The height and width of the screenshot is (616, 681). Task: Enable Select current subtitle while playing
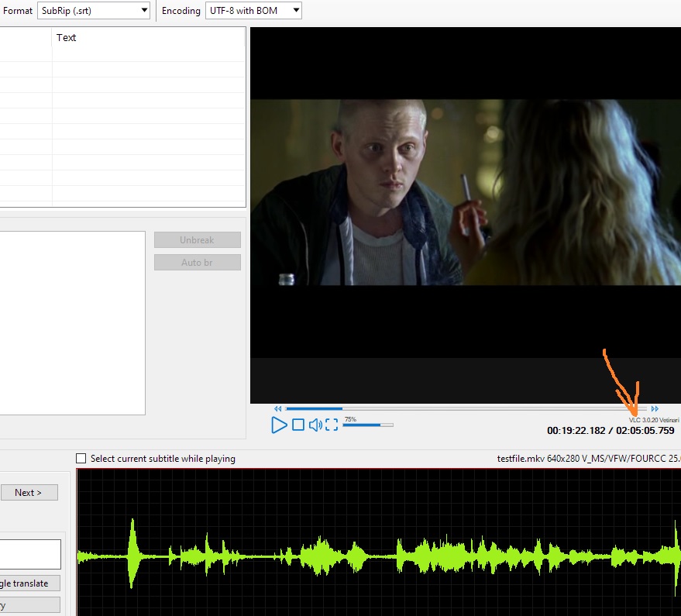[81, 458]
